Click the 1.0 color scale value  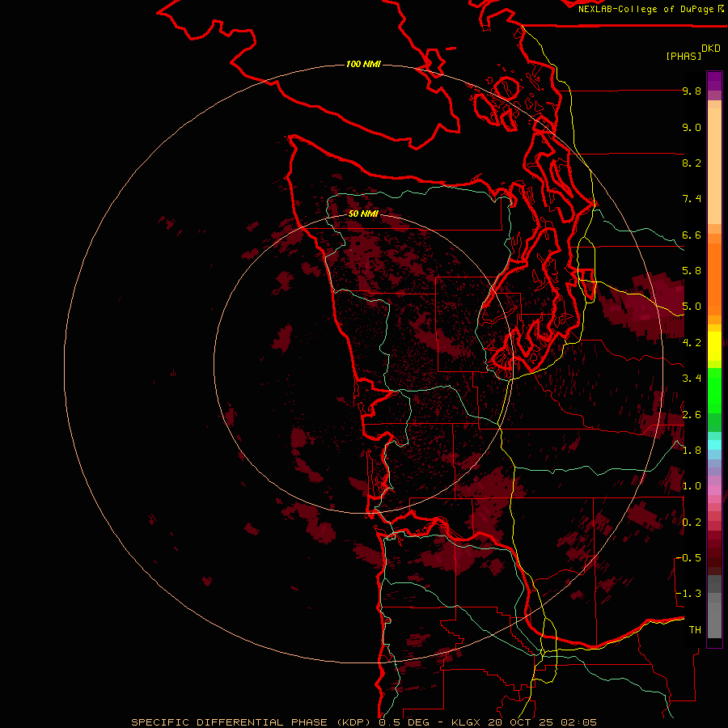point(692,486)
